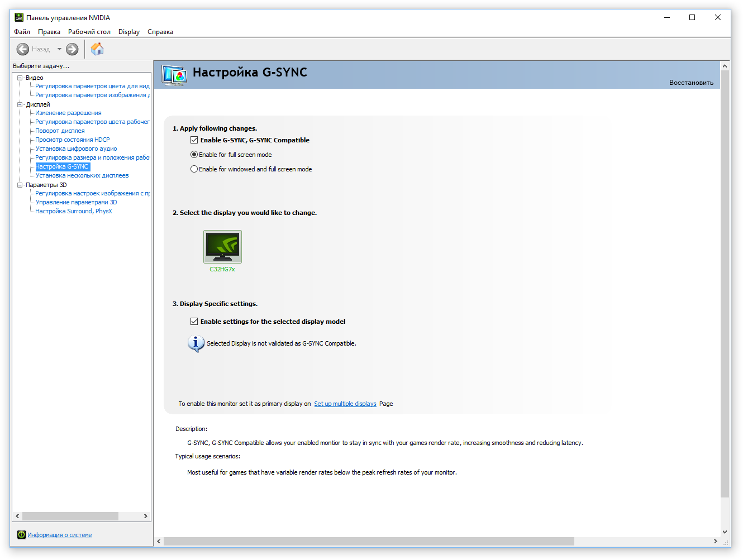Click the Восстановить link
Image resolution: width=743 pixels, height=560 pixels.
coord(691,83)
